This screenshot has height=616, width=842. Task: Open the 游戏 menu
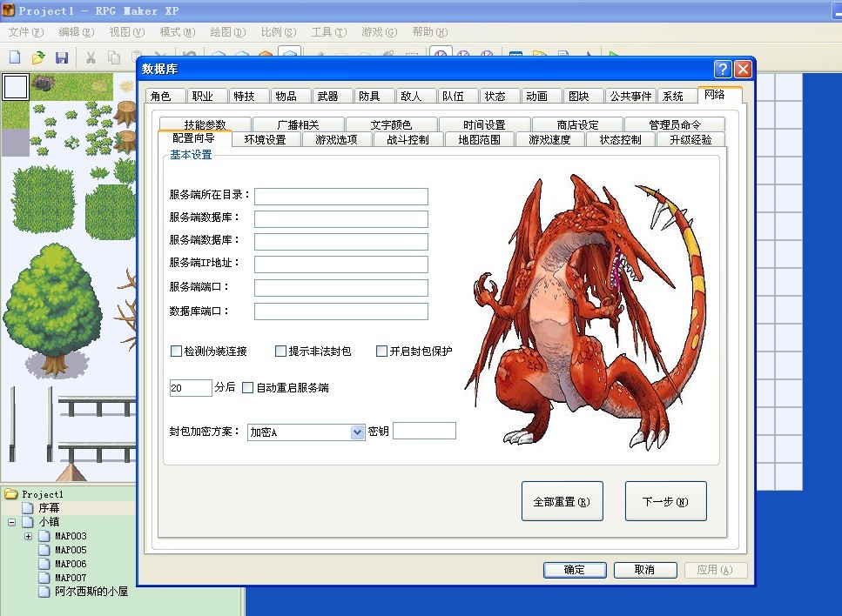point(379,32)
